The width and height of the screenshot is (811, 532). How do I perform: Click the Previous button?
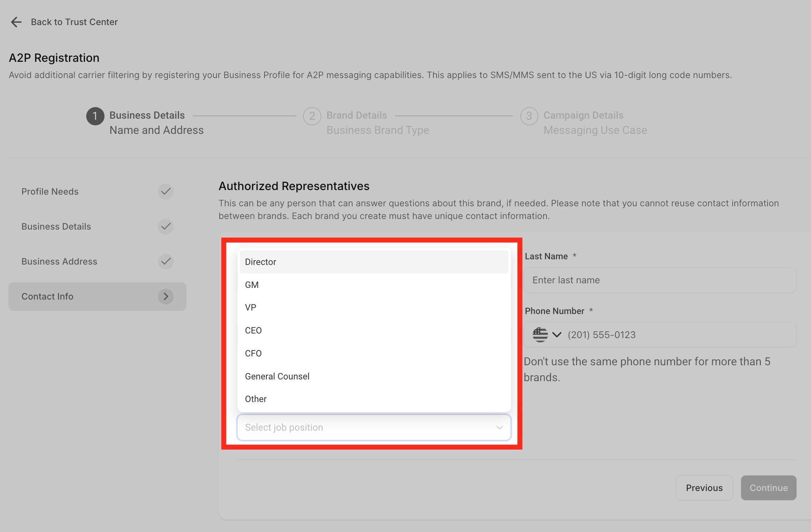(x=704, y=488)
